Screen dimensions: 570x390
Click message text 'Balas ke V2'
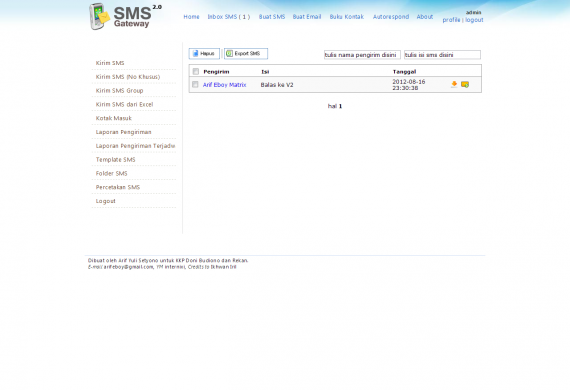pos(277,85)
